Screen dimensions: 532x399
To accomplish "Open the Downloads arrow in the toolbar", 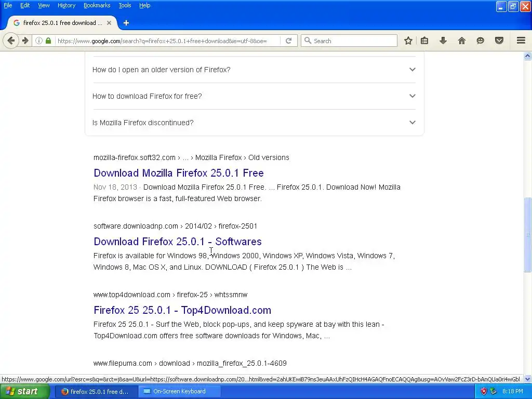I will 443,41.
